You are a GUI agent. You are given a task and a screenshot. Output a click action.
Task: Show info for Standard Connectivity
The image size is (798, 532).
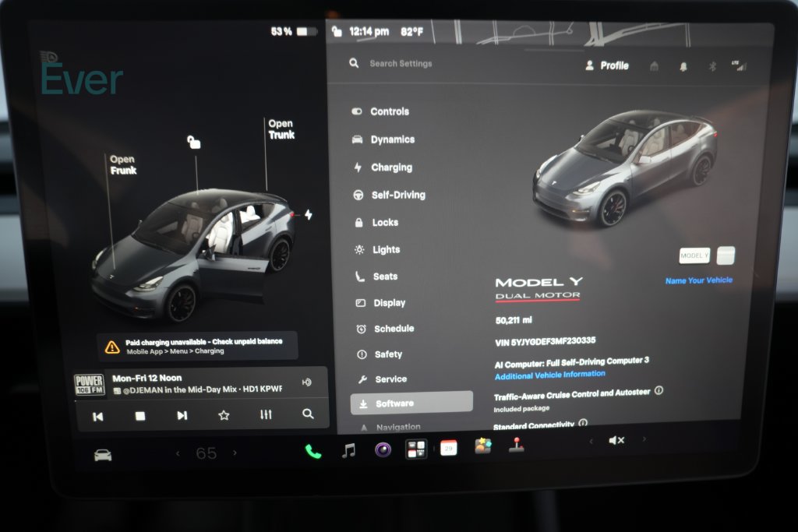click(x=583, y=422)
